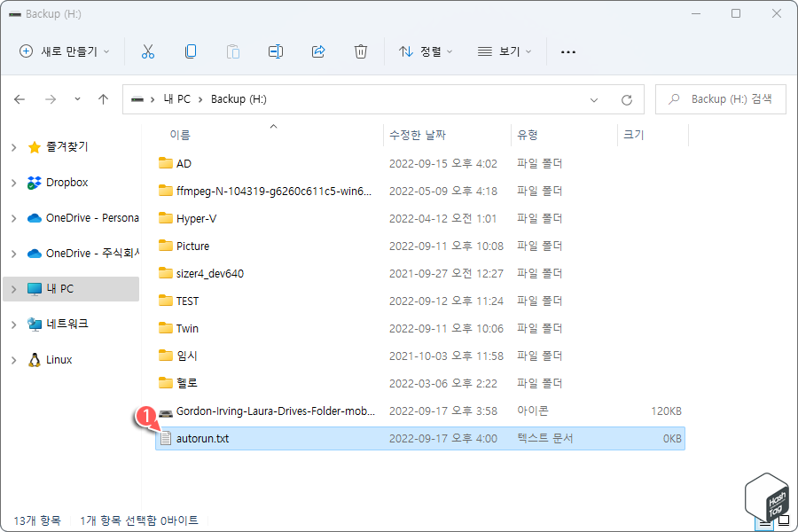Click the Share icon in the toolbar

coord(318,51)
